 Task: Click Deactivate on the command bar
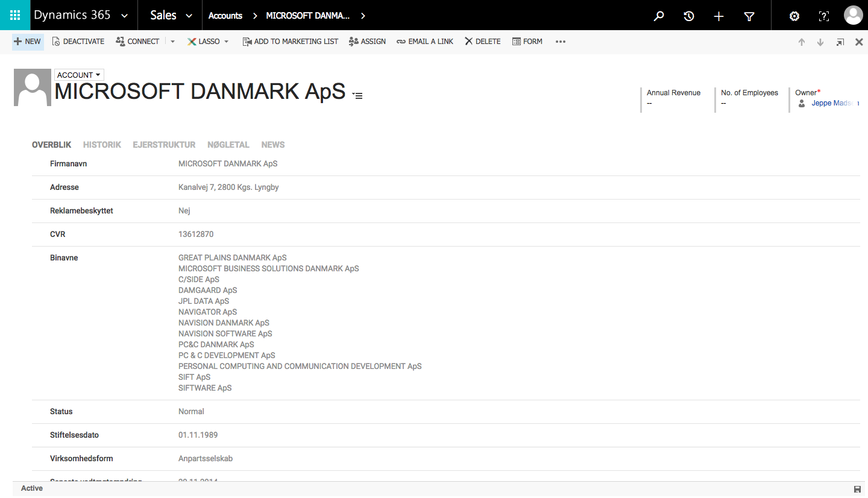click(78, 42)
